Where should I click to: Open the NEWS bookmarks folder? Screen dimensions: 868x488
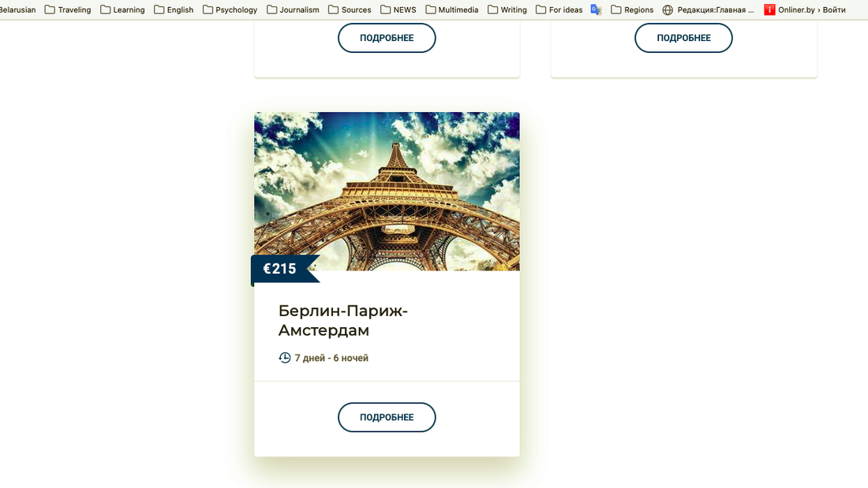click(x=398, y=9)
